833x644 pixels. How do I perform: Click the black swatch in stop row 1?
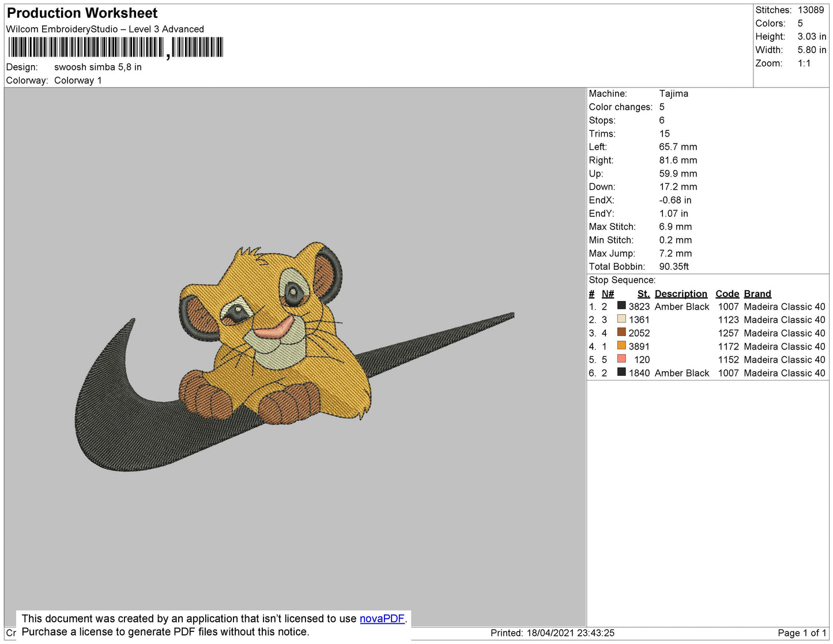621,306
